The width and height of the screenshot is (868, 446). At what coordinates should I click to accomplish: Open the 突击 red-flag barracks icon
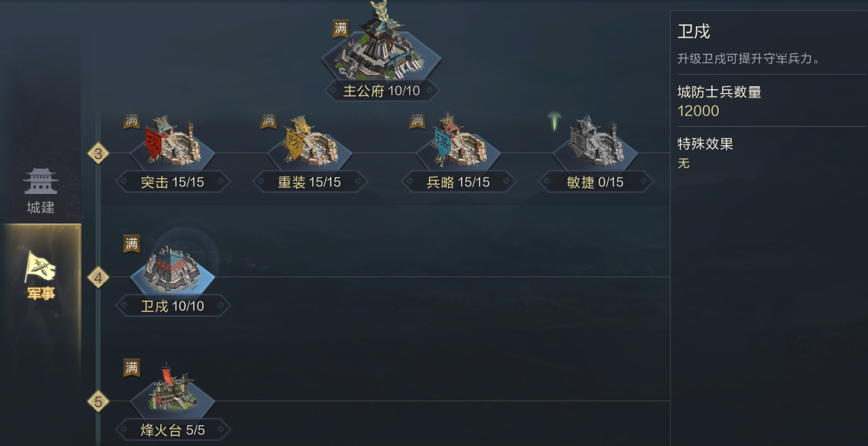(172, 144)
